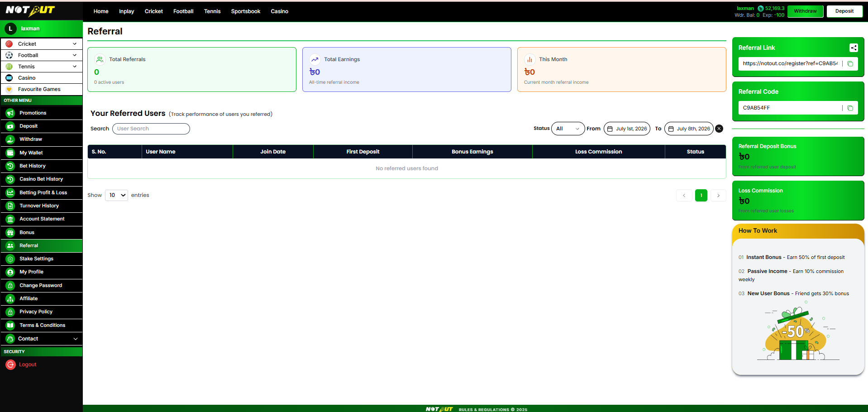Clear the date range filter X icon
This screenshot has height=412, width=868.
(719, 129)
